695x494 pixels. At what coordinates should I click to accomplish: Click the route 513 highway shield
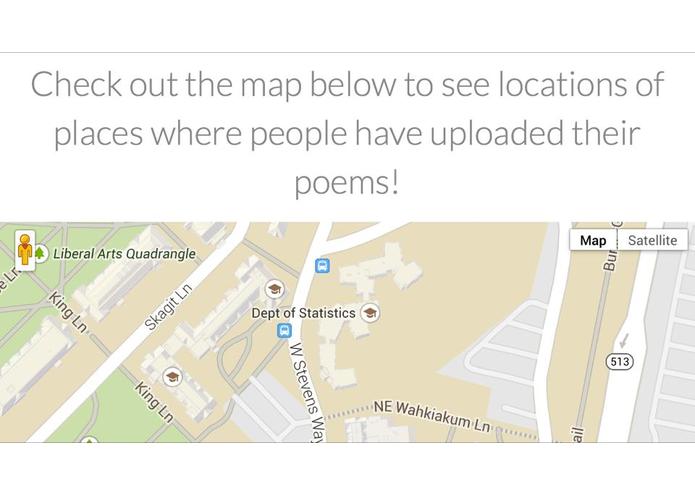[x=619, y=362]
